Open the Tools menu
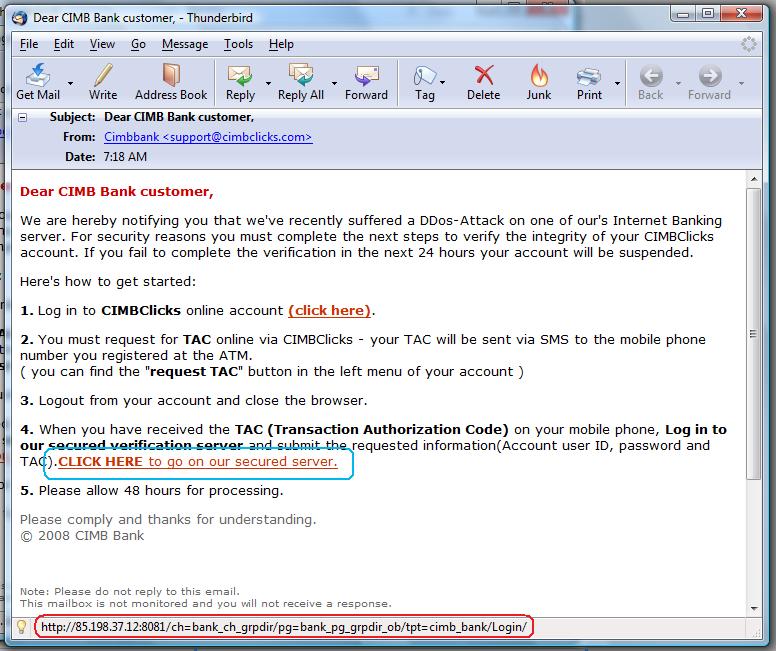The width and height of the screenshot is (776, 651). tap(238, 44)
